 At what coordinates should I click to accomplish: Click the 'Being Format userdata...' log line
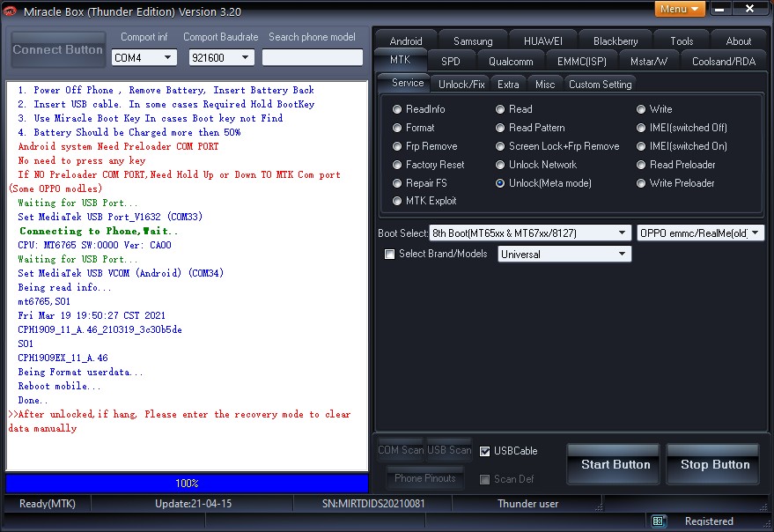coord(80,372)
